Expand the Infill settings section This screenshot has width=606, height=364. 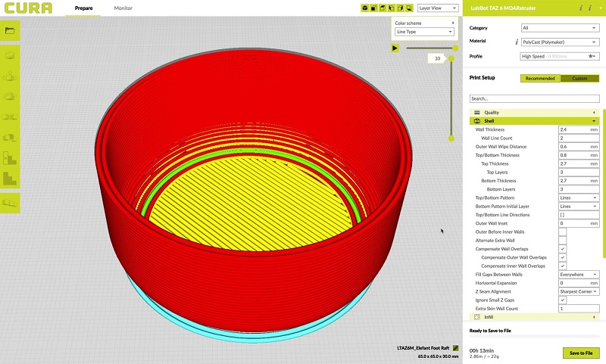click(534, 317)
